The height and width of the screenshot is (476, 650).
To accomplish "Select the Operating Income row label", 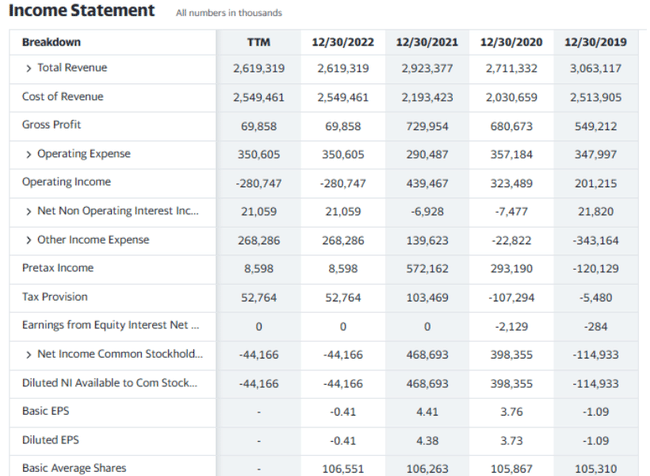I will tap(66, 182).
